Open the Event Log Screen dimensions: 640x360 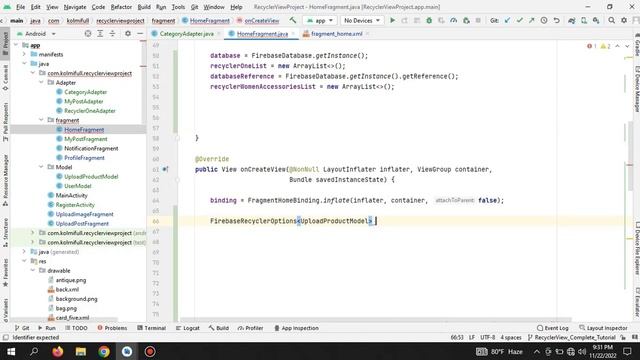coord(553,328)
